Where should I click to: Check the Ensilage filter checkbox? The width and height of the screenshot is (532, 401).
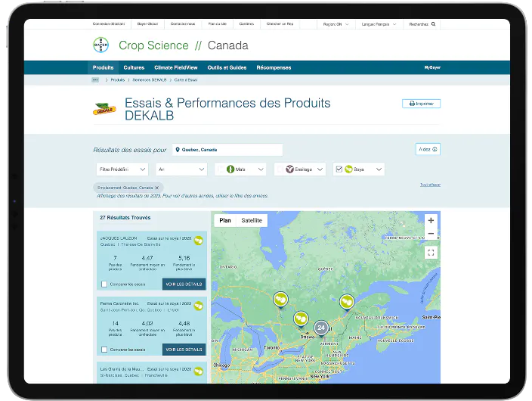click(x=280, y=169)
